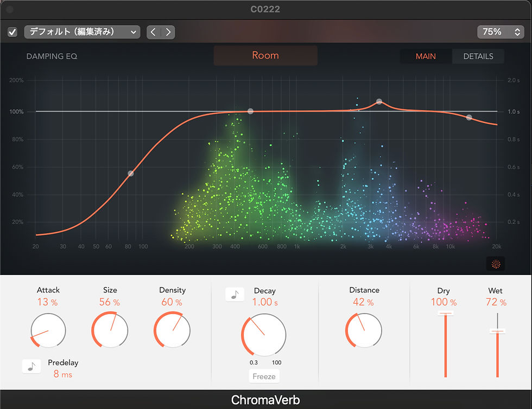Click the Dry 100 % value
This screenshot has height=409, width=532.
pos(444,302)
